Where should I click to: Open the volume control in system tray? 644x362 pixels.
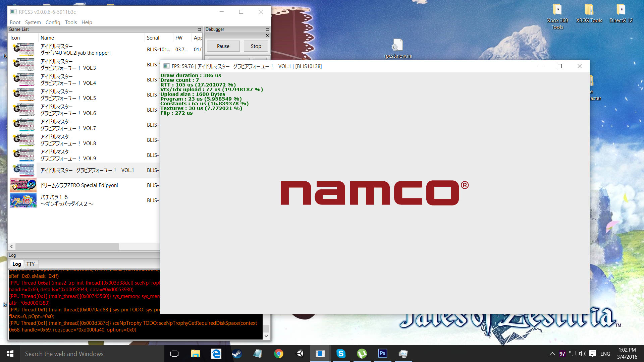[582, 354]
